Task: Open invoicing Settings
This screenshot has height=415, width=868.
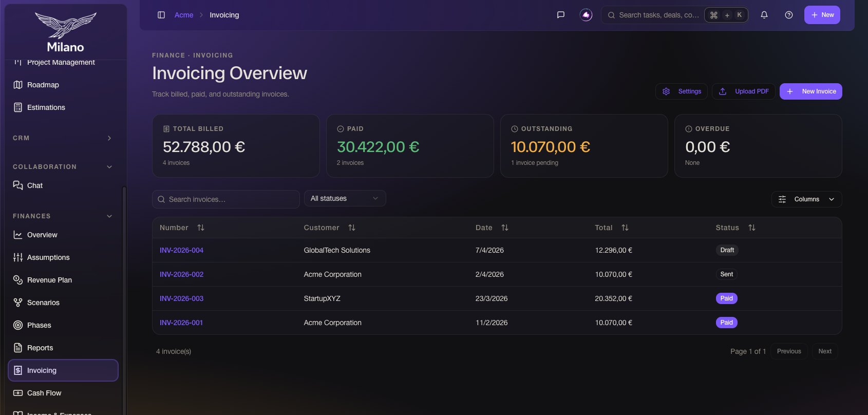Action: tap(682, 91)
